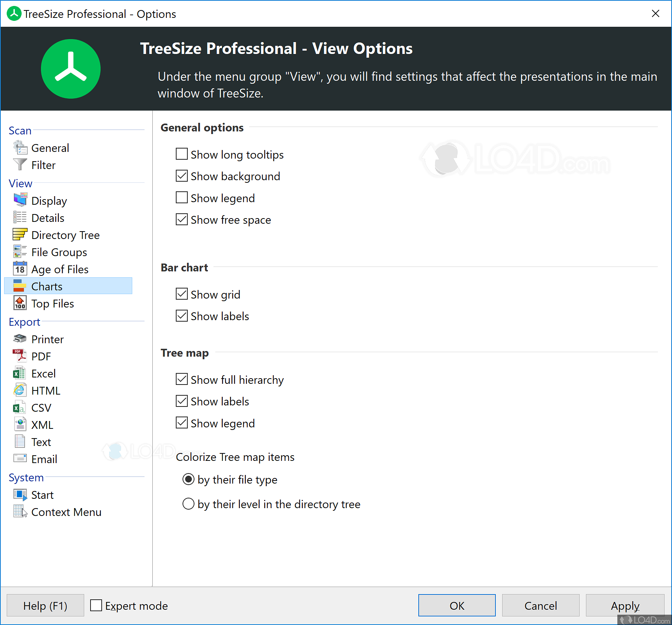Open the Excel export options

pyautogui.click(x=43, y=373)
